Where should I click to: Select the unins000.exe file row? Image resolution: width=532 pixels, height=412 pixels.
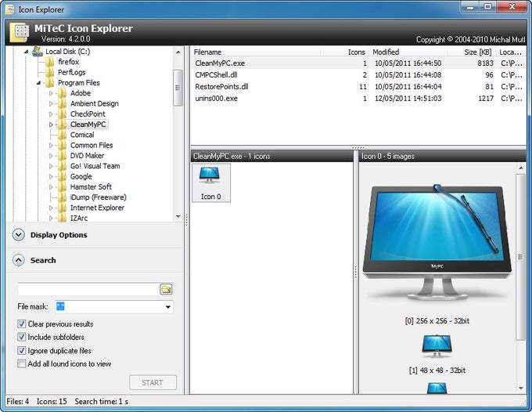pyautogui.click(x=358, y=99)
